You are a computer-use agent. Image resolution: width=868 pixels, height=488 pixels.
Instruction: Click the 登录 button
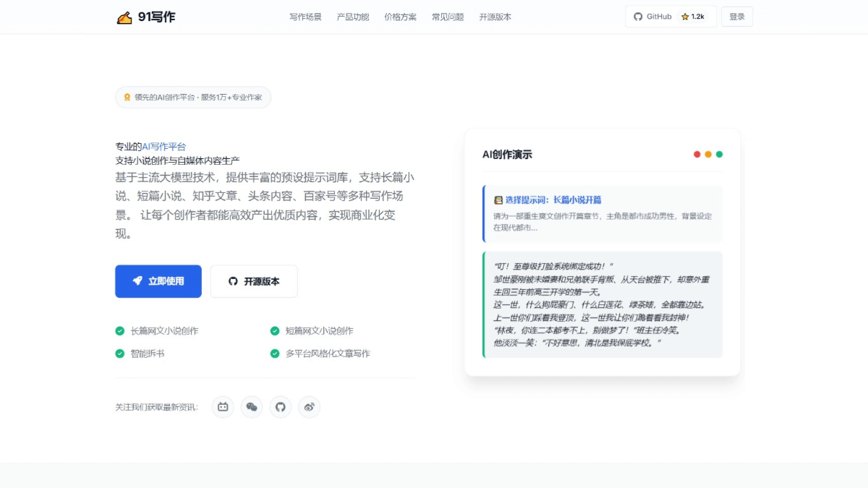click(737, 17)
